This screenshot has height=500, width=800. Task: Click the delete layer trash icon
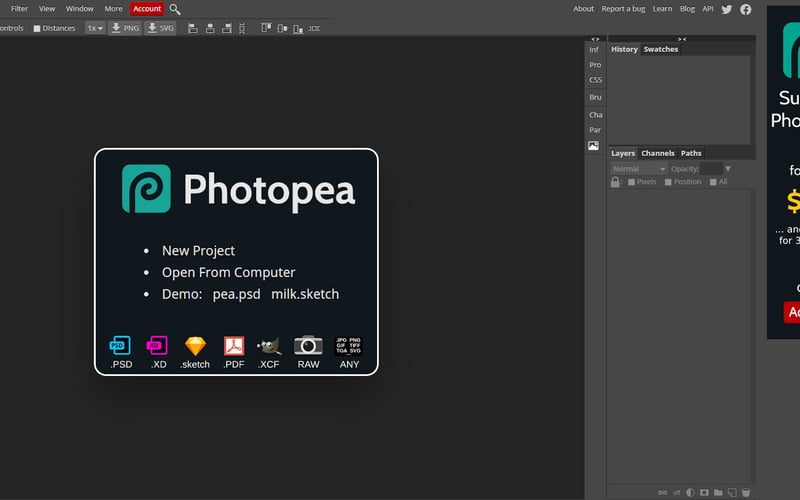746,492
